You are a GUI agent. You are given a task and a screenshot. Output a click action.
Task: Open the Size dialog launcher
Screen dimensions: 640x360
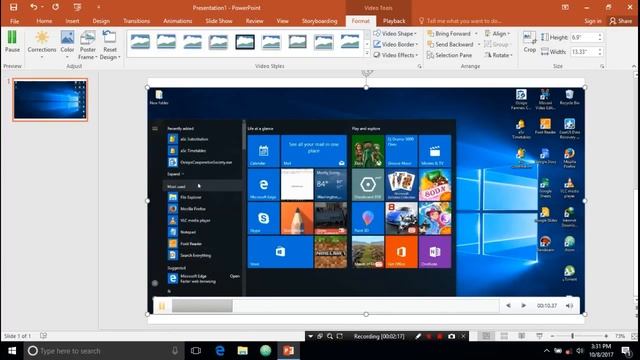tap(602, 66)
